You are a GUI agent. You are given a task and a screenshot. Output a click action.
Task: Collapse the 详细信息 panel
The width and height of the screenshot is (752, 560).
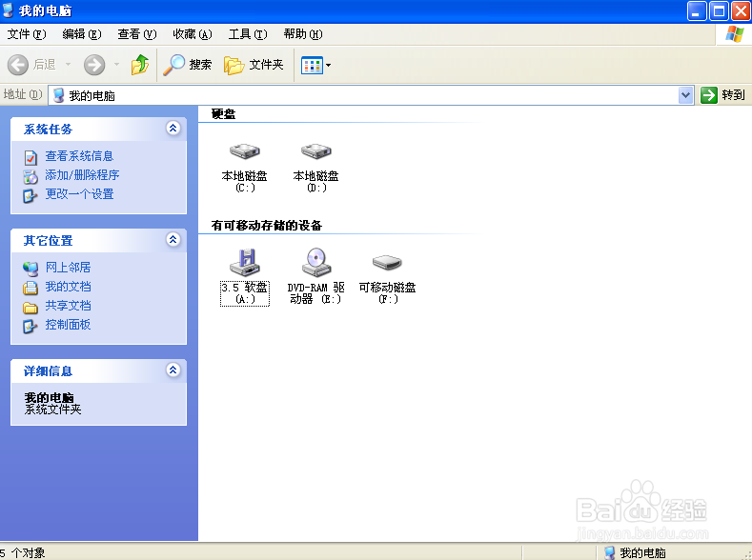click(x=173, y=370)
